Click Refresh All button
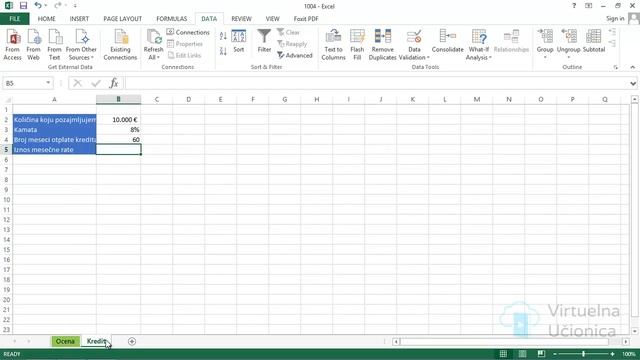This screenshot has height=360, width=640. [x=153, y=44]
